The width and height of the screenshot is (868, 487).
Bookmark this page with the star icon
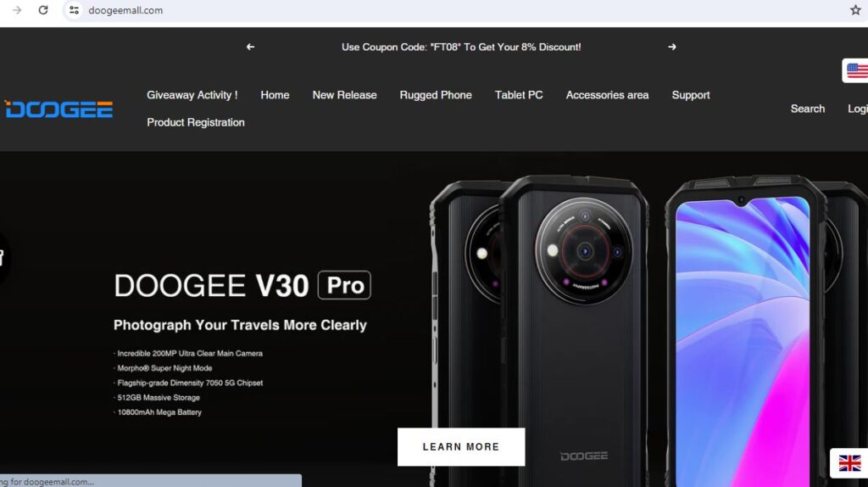[x=855, y=10]
